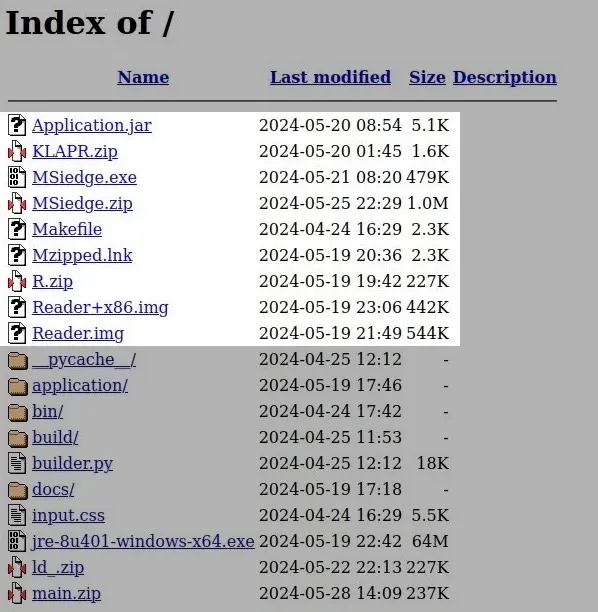Click the folder icon beside __pycache__/

pyautogui.click(x=18, y=360)
